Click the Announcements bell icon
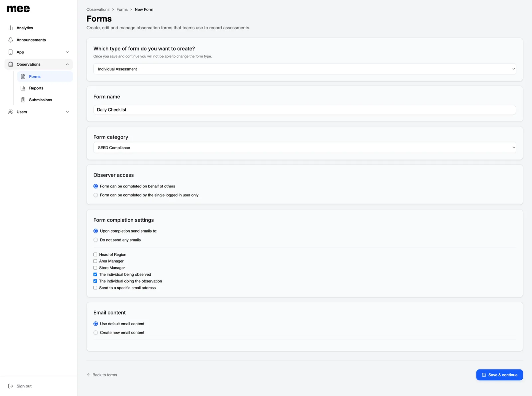532x396 pixels. pos(11,40)
